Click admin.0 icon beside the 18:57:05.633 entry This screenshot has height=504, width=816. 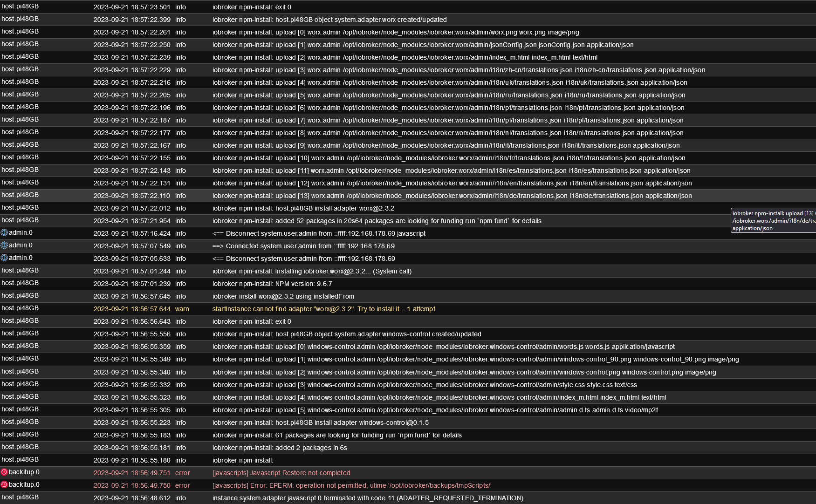point(4,258)
